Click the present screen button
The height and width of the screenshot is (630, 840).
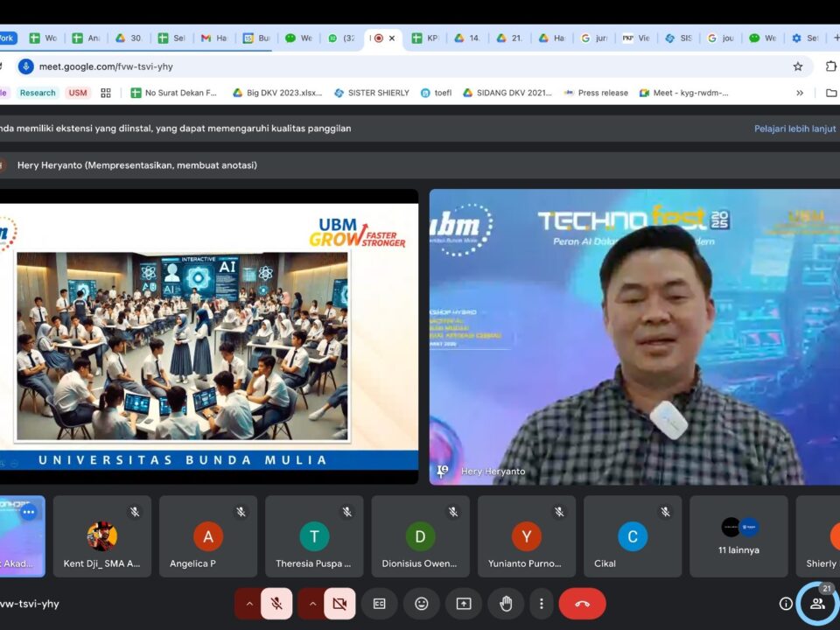(464, 604)
